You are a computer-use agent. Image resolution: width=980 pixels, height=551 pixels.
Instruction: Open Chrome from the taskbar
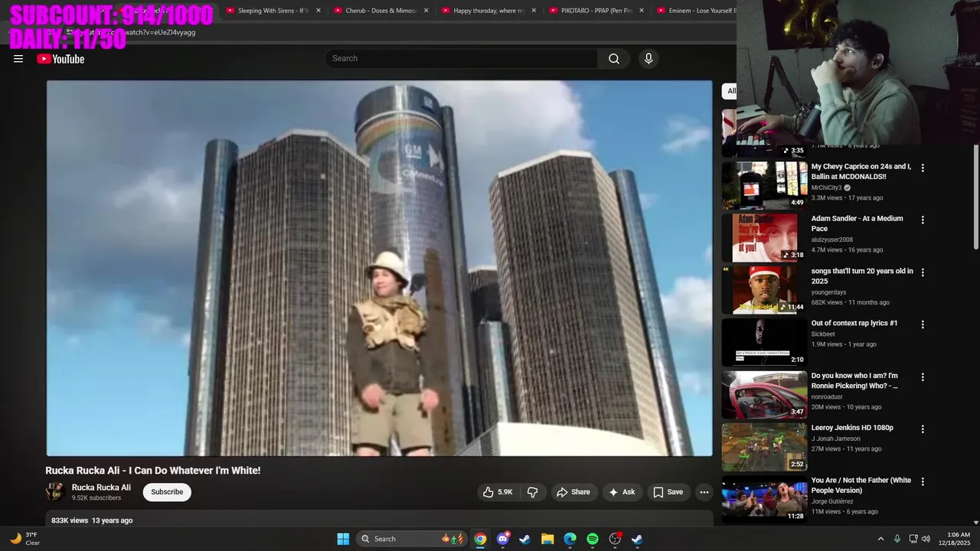pos(480,539)
